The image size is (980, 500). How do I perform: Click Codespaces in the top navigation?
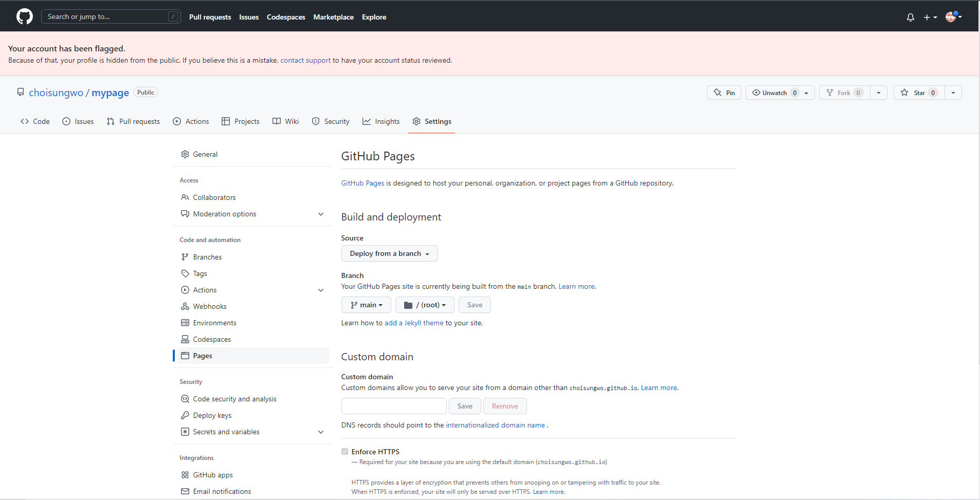click(x=286, y=17)
